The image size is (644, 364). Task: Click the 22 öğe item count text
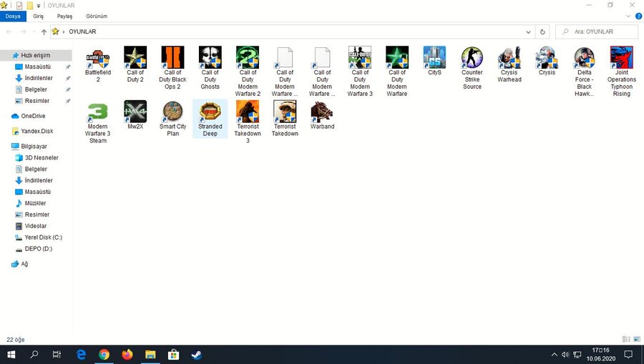(x=16, y=340)
